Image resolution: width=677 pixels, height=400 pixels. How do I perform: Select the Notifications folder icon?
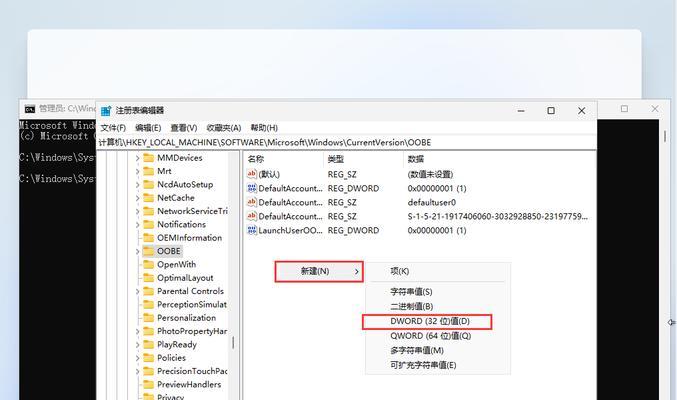(x=149, y=225)
